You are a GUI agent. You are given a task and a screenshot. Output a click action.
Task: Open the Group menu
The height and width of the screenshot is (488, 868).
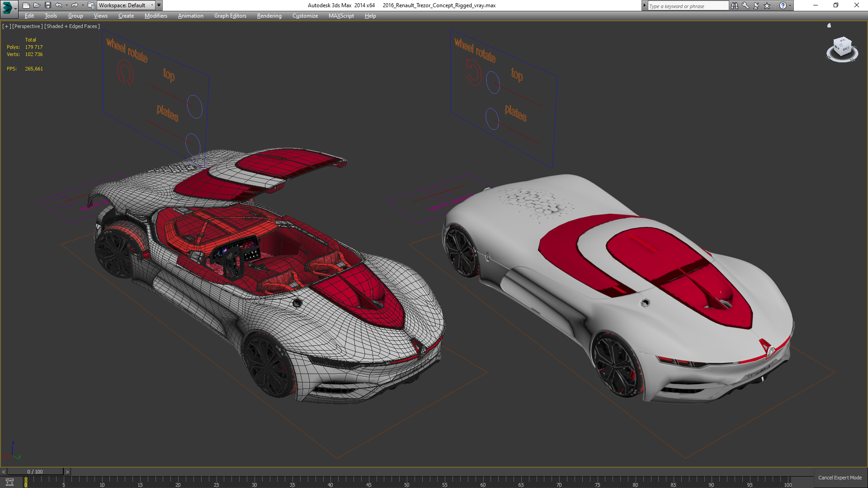pos(75,16)
